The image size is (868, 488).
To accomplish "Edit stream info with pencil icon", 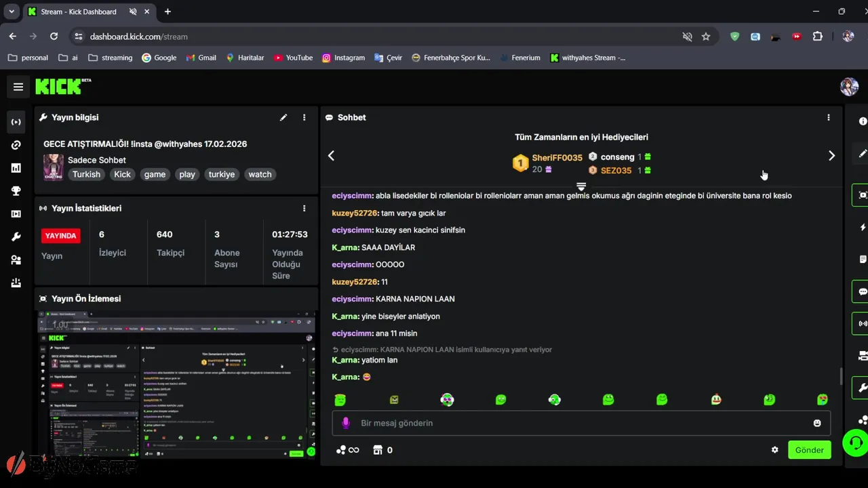I will (283, 117).
